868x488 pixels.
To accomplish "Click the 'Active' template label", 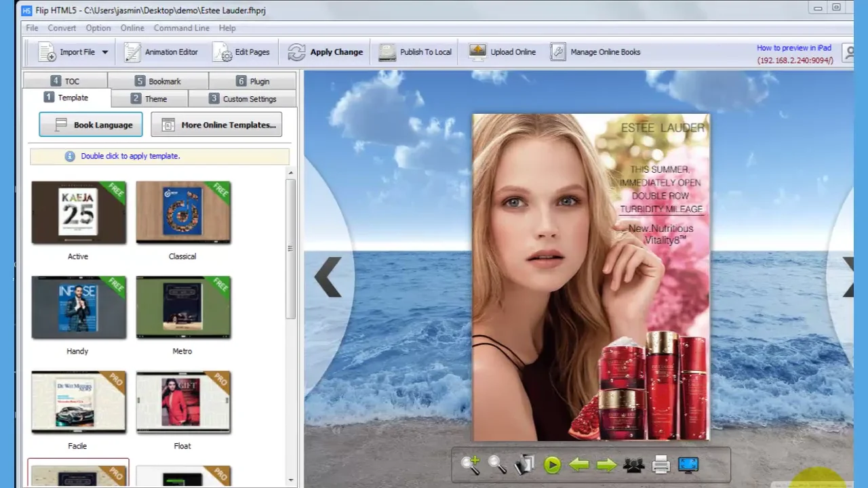I will tap(78, 256).
